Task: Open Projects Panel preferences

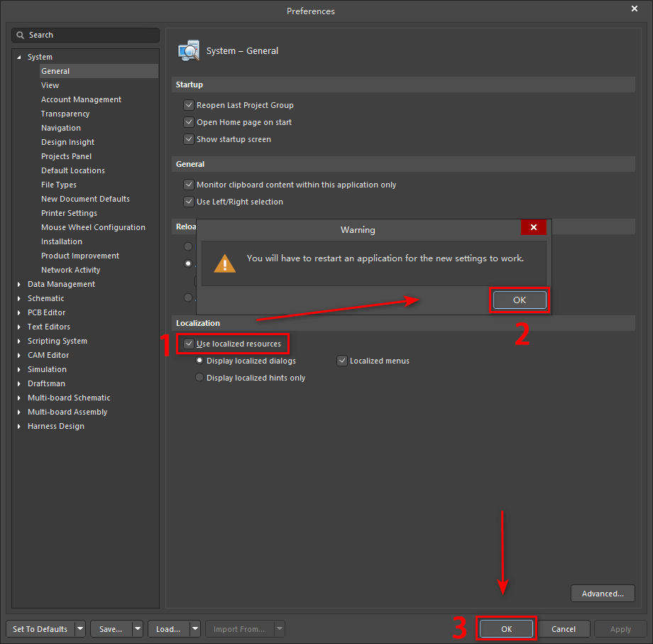Action: click(x=66, y=156)
